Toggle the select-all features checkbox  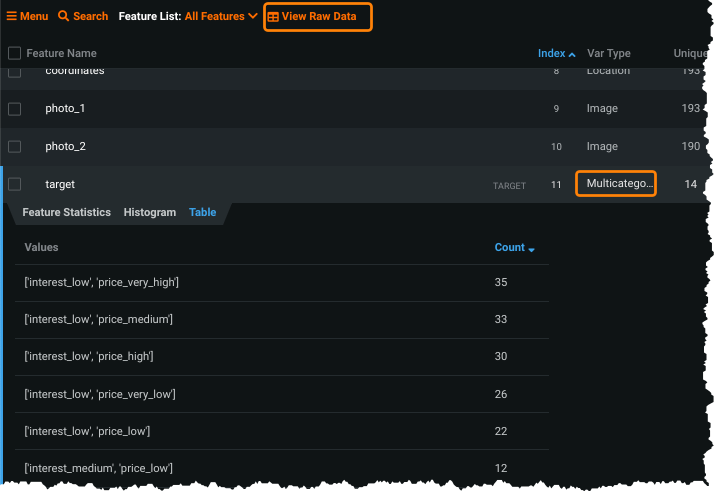tap(14, 53)
